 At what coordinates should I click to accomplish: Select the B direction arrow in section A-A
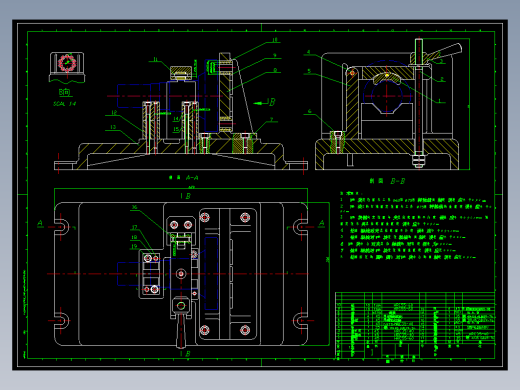[265, 102]
